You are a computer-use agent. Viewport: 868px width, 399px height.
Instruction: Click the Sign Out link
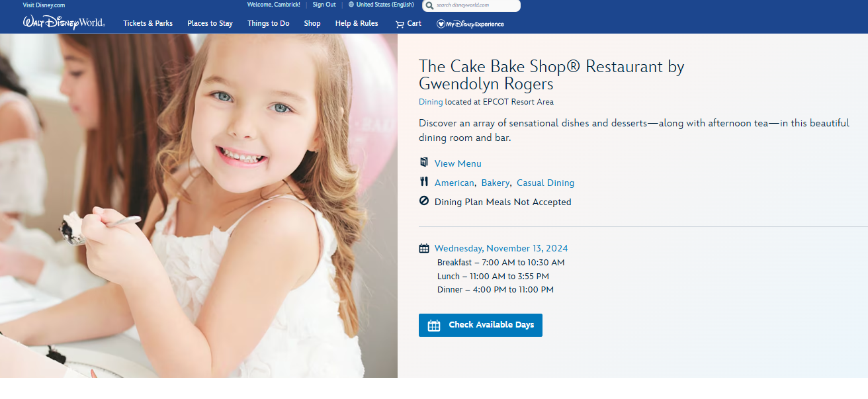(324, 5)
